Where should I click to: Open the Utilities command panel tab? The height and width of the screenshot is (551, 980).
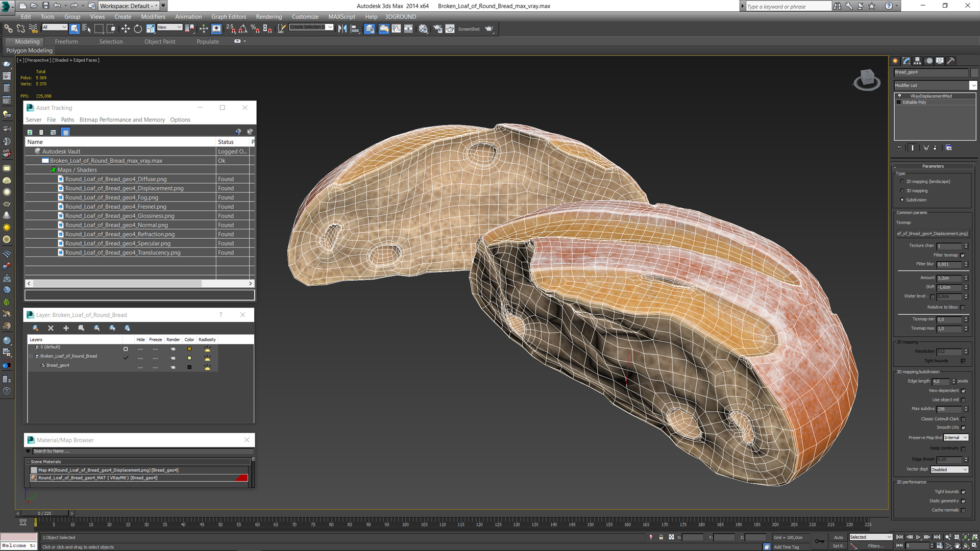[x=951, y=61]
